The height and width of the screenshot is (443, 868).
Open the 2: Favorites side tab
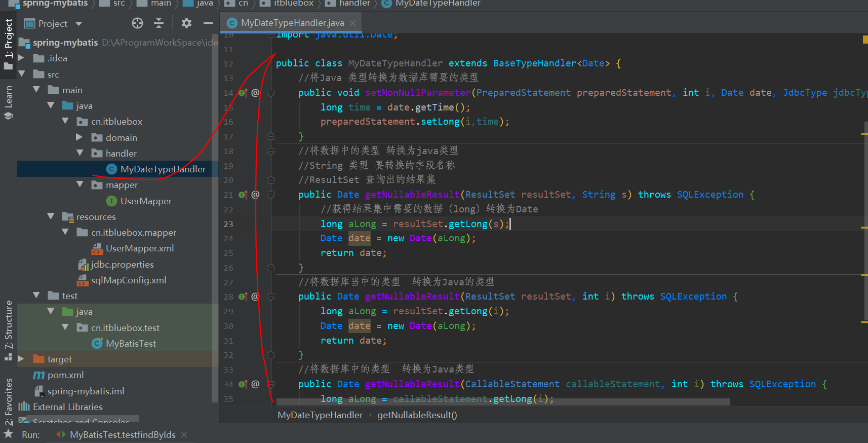click(x=8, y=408)
